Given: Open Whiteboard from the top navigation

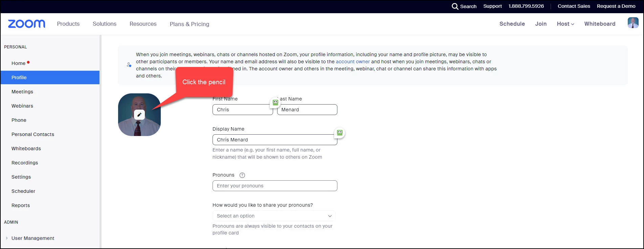Looking at the screenshot, I should pyautogui.click(x=600, y=24).
